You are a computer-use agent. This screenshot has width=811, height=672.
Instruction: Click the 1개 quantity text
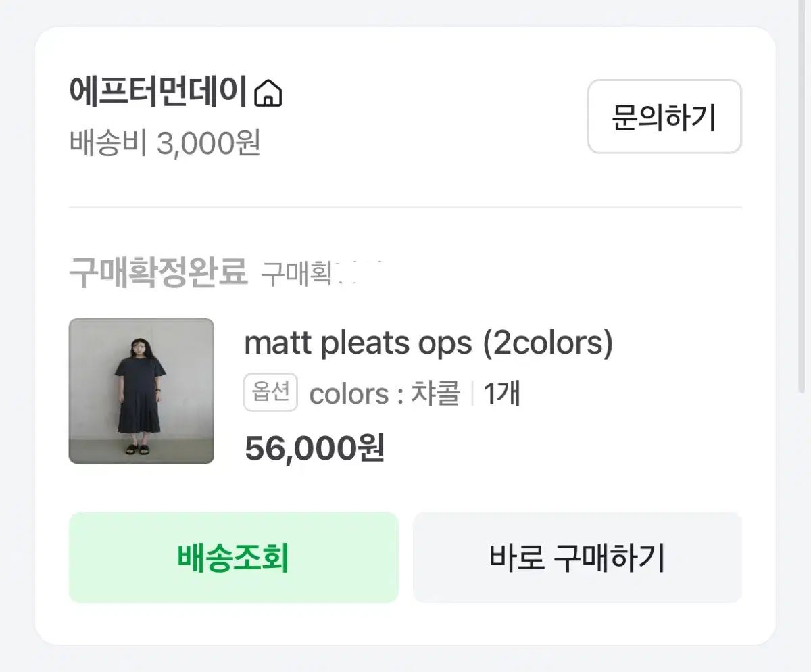point(502,393)
